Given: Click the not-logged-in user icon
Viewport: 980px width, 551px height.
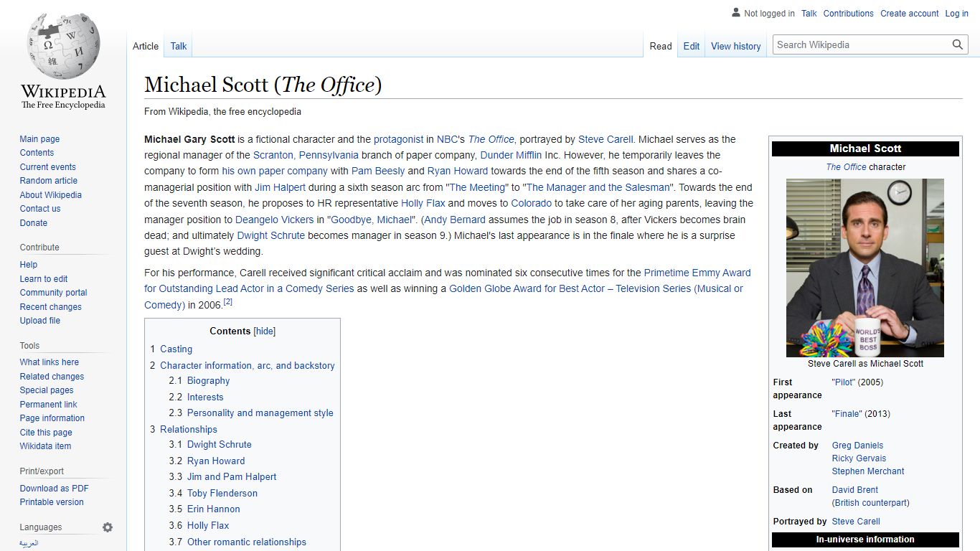Looking at the screenshot, I should point(736,13).
